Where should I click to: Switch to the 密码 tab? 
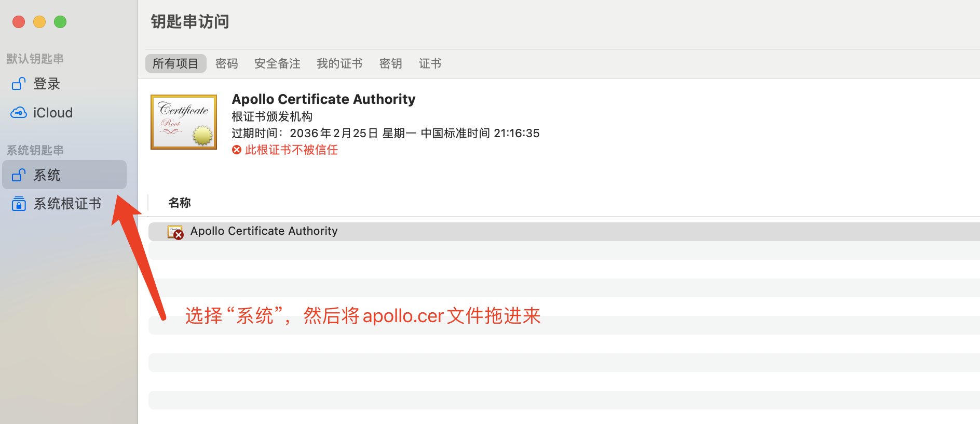[x=226, y=63]
